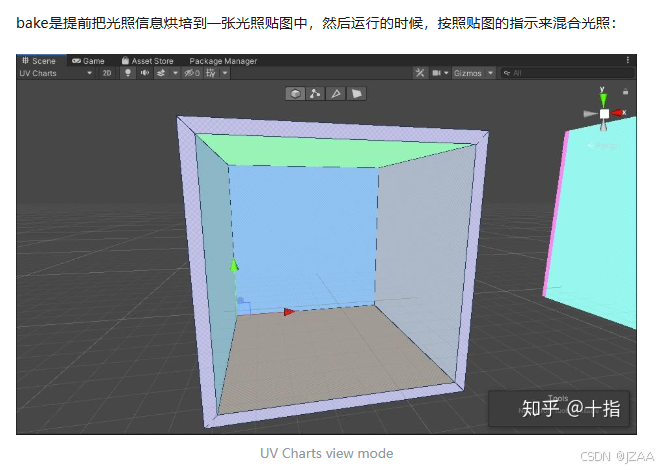Select the cube tool in overlay toolbar
The width and height of the screenshot is (659, 470).
(x=295, y=94)
